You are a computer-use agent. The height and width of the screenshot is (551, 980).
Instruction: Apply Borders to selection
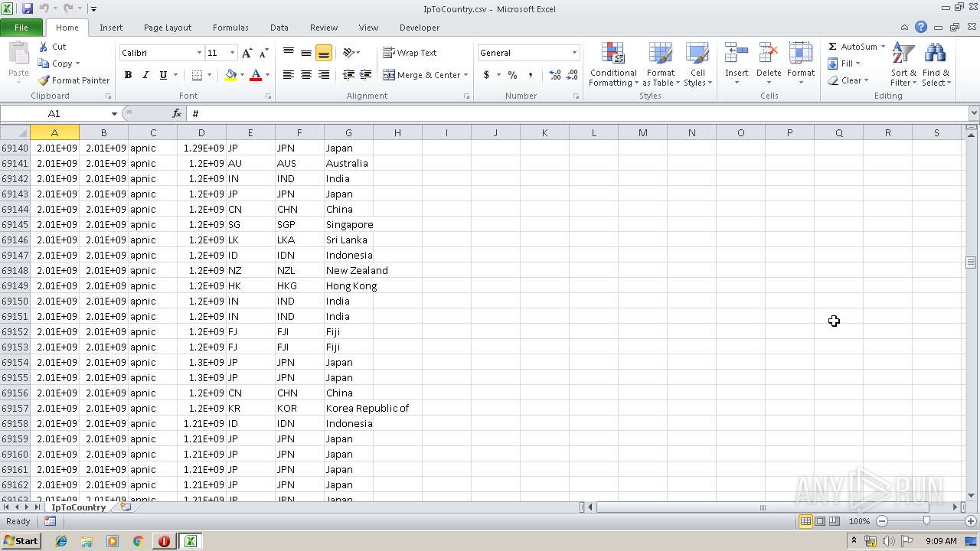pos(197,75)
